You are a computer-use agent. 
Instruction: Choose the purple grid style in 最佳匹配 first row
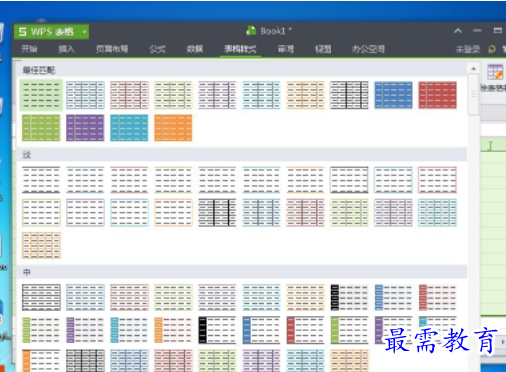click(x=217, y=95)
